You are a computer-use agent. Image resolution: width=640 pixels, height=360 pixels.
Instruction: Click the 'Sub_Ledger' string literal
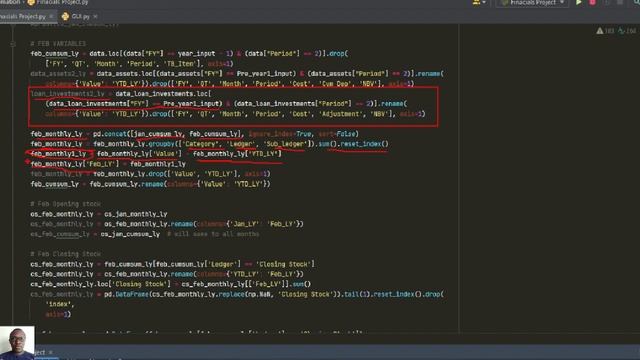coord(285,144)
